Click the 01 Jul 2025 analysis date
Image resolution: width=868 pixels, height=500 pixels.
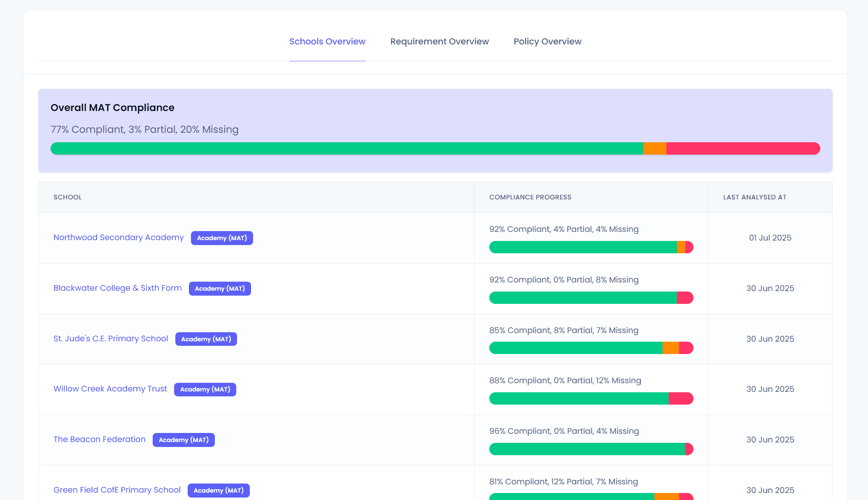coord(770,238)
